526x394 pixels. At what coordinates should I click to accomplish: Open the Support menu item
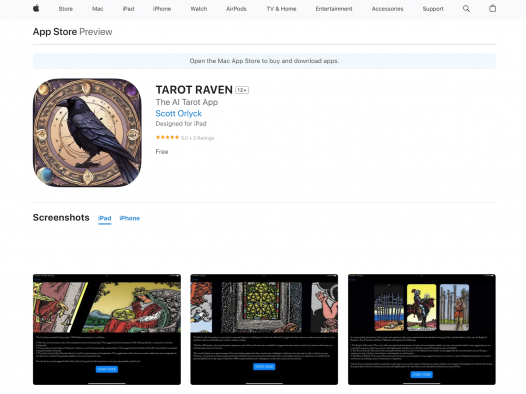(433, 9)
